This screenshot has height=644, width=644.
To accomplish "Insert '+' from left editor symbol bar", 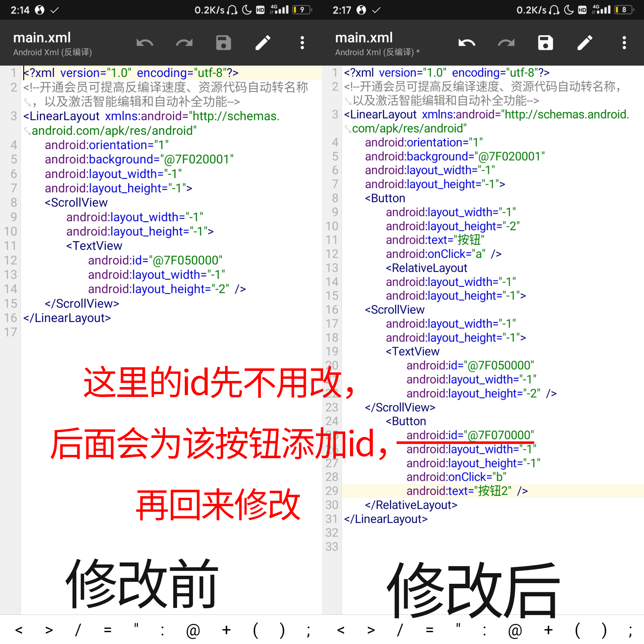I will 226,630.
